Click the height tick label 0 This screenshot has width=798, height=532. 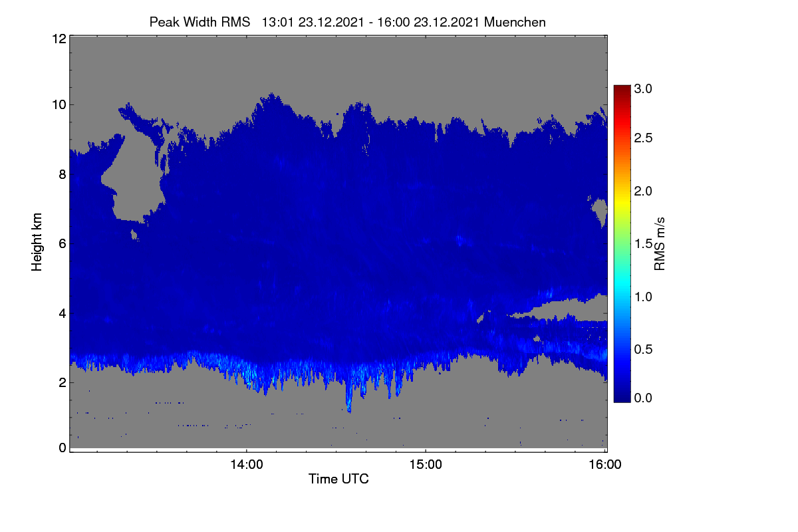coord(62,448)
